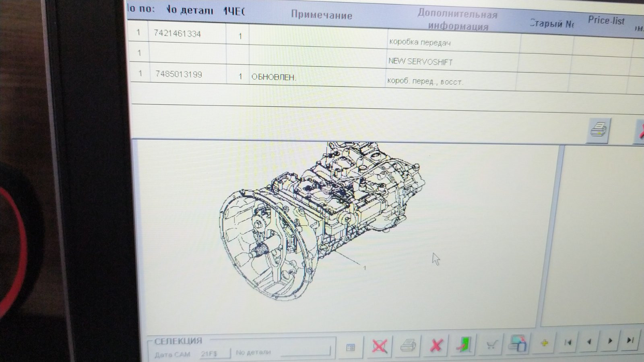Click the small list view icon
Viewport: 644px width, 362px height.
point(351,347)
